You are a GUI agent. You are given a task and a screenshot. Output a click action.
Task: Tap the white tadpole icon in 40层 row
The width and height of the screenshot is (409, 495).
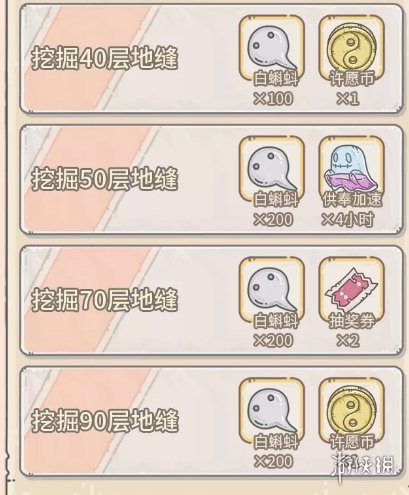(272, 49)
